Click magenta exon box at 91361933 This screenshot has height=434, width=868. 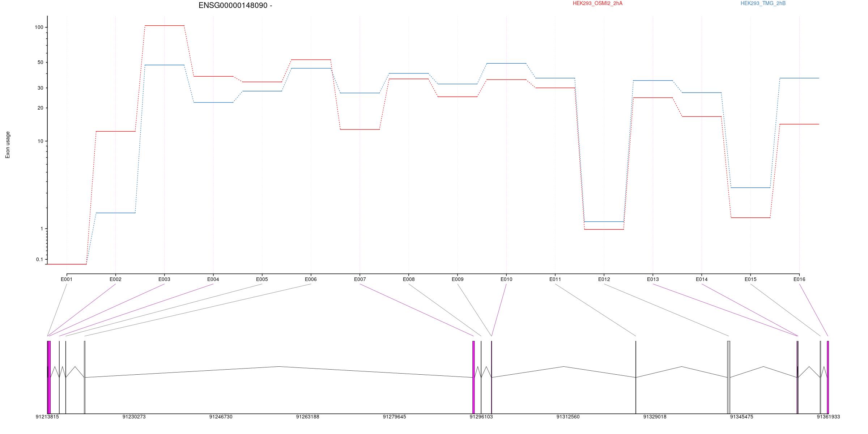[828, 377]
